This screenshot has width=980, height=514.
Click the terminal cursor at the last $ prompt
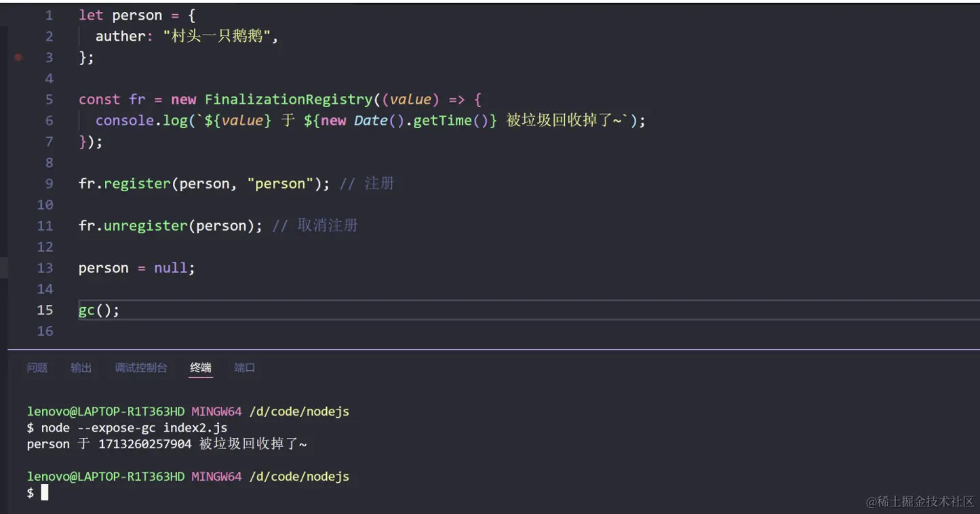click(x=45, y=493)
